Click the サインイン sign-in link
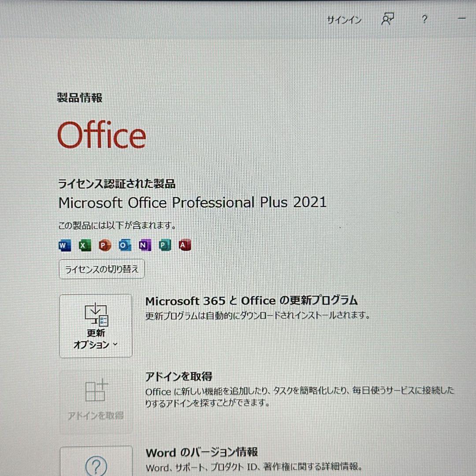 344,20
